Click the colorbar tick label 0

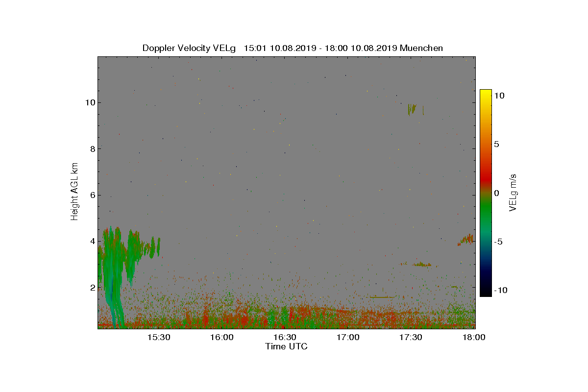(496, 193)
